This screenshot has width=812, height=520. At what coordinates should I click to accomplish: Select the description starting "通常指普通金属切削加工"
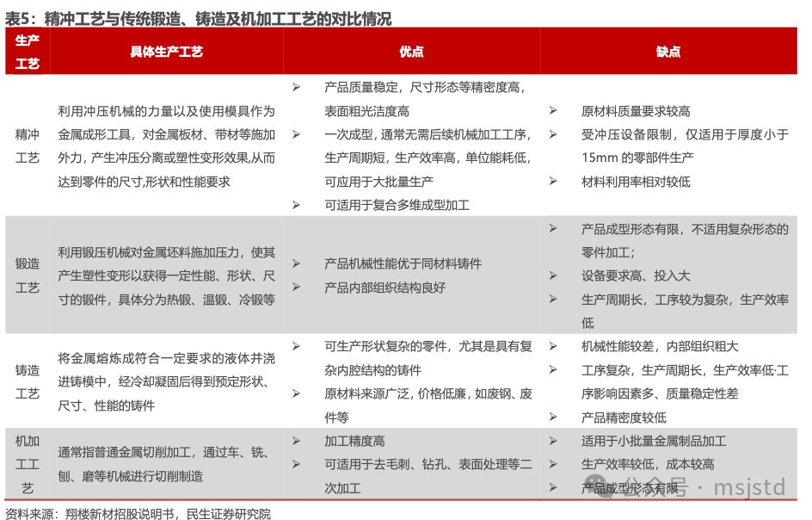[166, 464]
